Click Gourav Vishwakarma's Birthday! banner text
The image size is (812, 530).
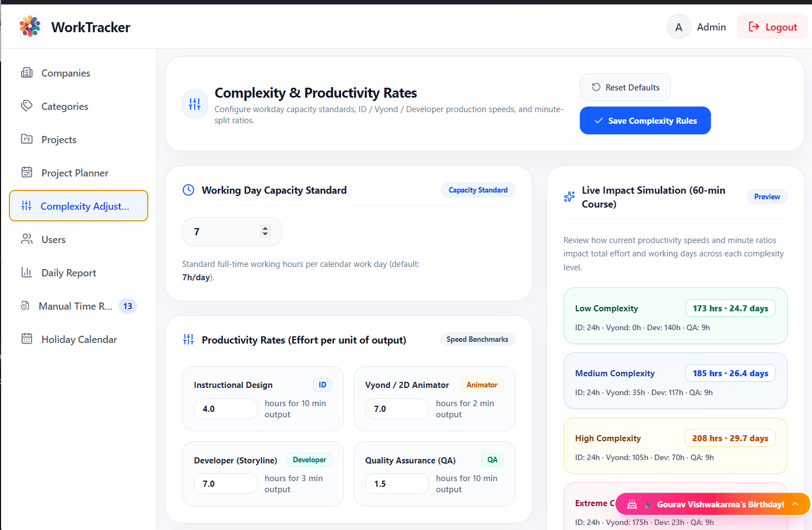[x=720, y=504]
